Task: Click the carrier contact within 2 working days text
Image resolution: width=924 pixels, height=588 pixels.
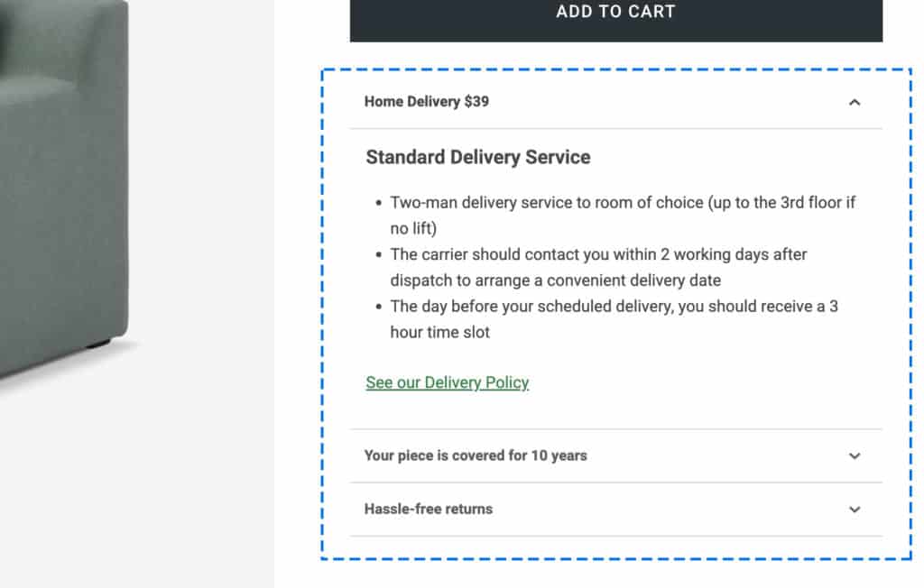Action: [x=598, y=268]
